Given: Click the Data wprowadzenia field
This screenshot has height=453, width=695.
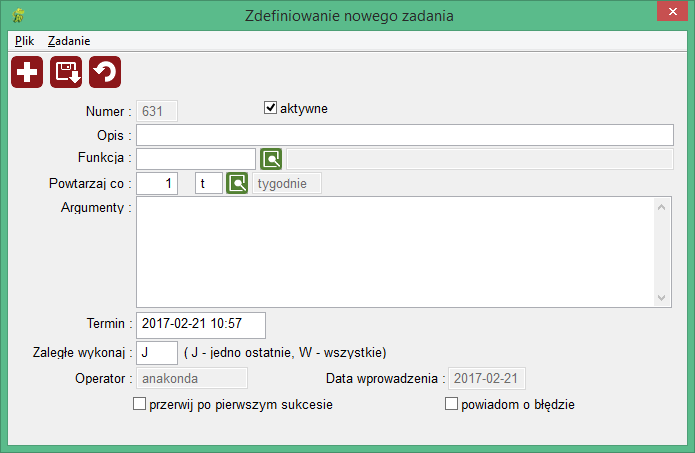Looking at the screenshot, I should (x=487, y=379).
